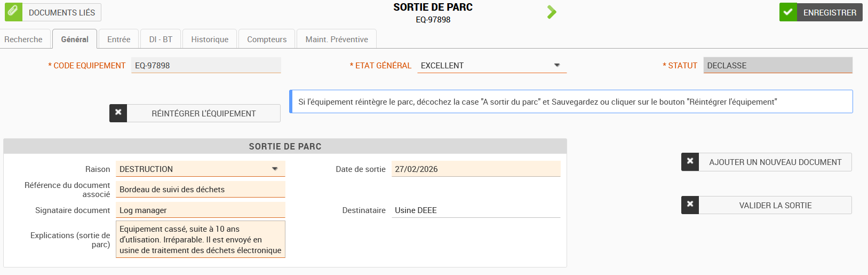This screenshot has width=868, height=275.
Task: Open the Etat Général dropdown
Action: tap(556, 65)
